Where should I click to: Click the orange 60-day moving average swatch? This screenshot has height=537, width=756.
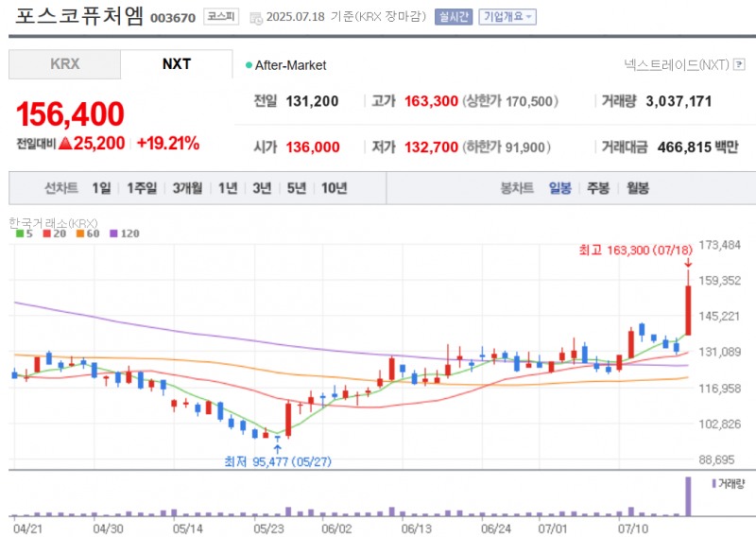point(80,234)
